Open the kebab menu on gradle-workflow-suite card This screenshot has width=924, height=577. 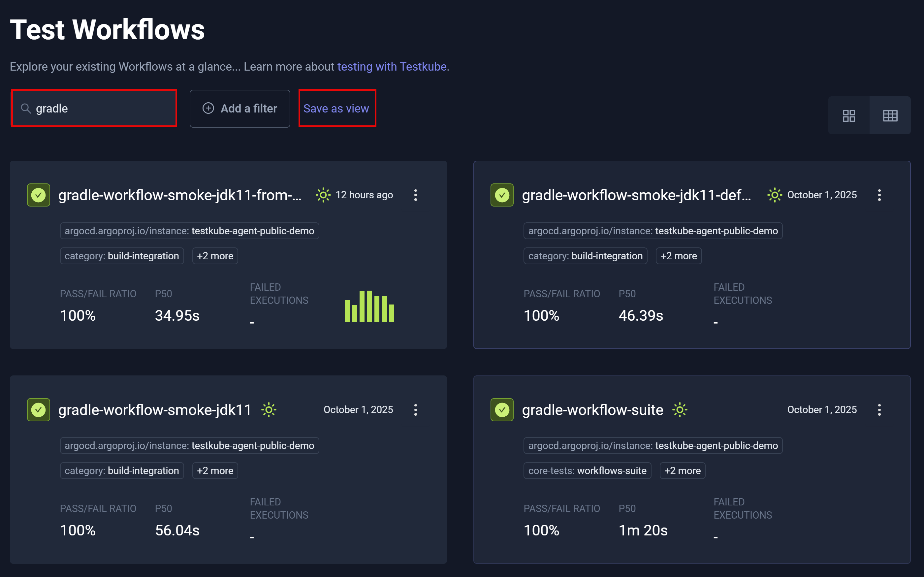[879, 410]
